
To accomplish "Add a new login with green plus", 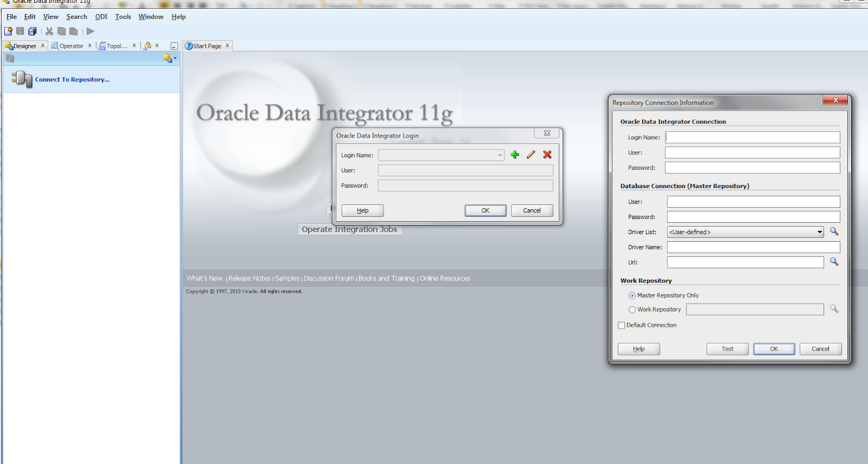I will tap(515, 154).
